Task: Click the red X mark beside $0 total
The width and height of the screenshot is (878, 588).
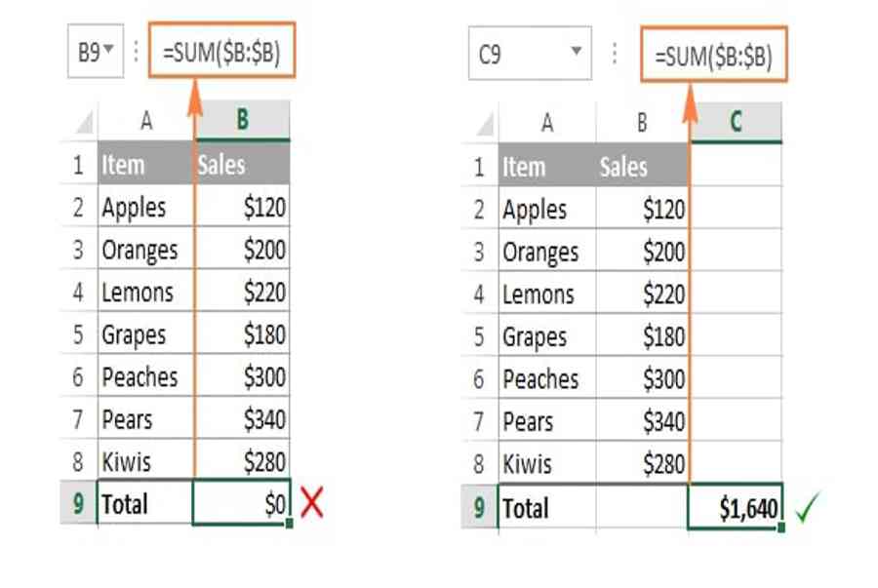Action: (312, 502)
